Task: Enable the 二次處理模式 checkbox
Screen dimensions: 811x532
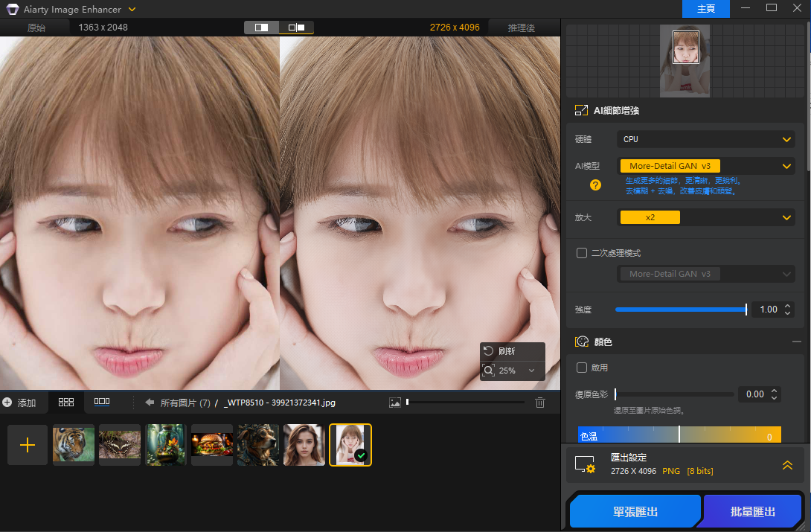Action: [x=581, y=253]
